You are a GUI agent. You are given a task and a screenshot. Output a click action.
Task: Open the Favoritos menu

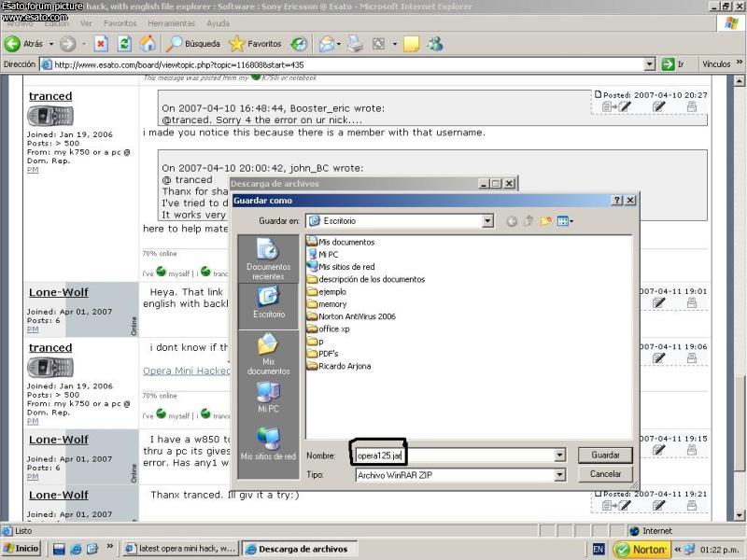click(x=120, y=23)
